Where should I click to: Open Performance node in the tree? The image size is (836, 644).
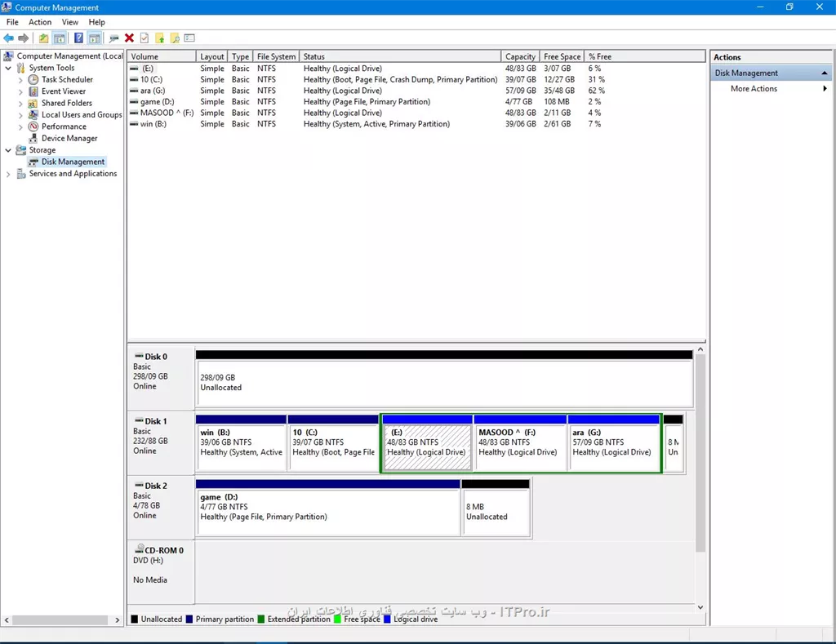64,127
